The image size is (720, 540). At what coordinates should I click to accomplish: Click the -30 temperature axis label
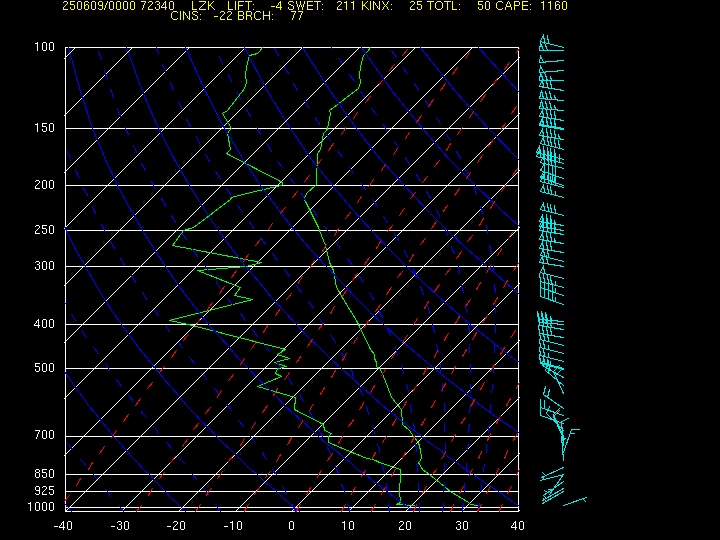point(120,526)
